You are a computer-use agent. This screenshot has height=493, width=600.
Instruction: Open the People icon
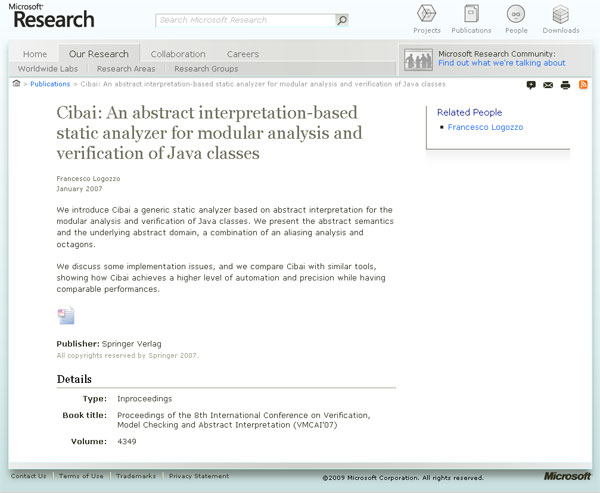click(516, 19)
